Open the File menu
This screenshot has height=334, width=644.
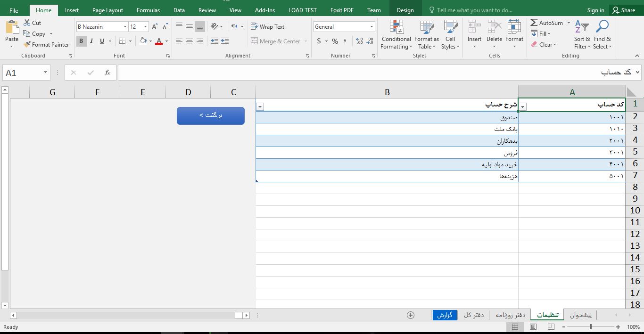coord(14,10)
